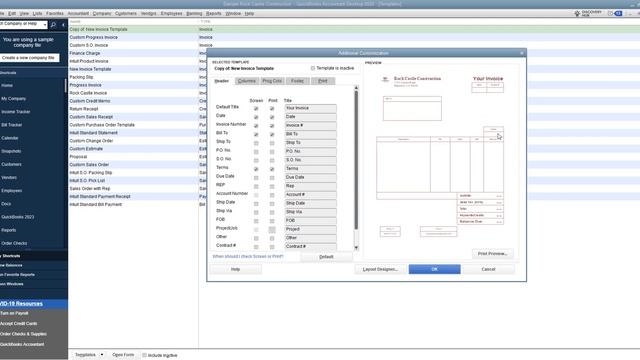Open Snapshots in sidebar
The width and height of the screenshot is (640, 360).
tap(11, 151)
